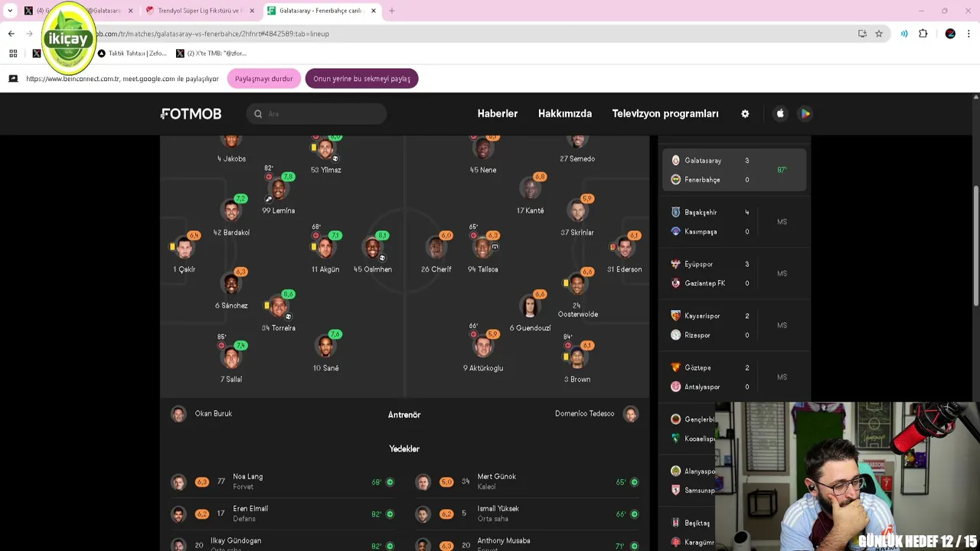The width and height of the screenshot is (980, 551).
Task: Select player 42 Bardakci photo
Action: 231,212
